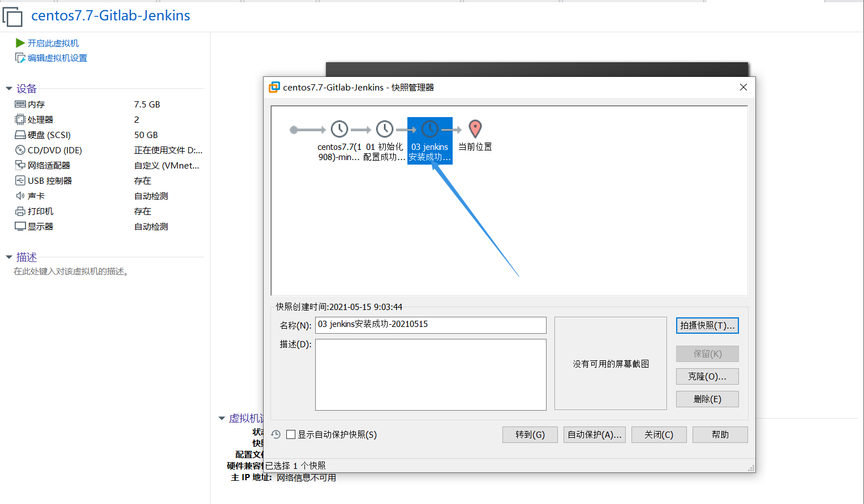864x504 pixels.
Task: Click the VM window icon beside centos7.7-Gitlab-Jenkins title
Action: pyautogui.click(x=12, y=16)
